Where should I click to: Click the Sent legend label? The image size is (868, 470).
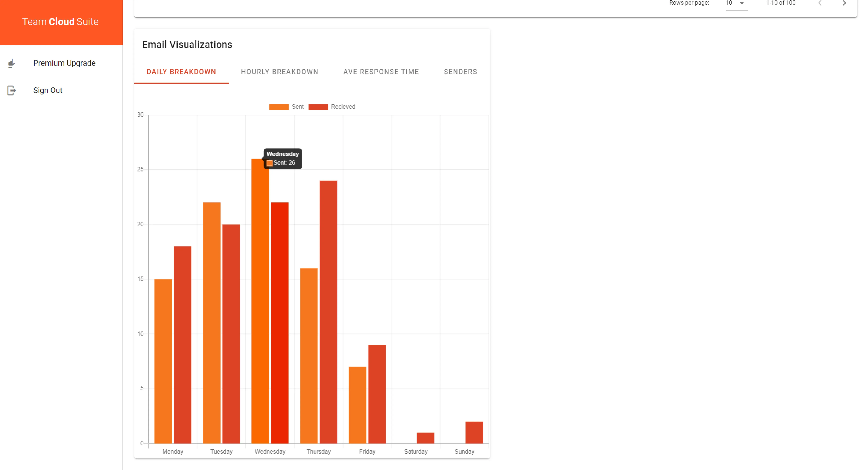point(297,107)
